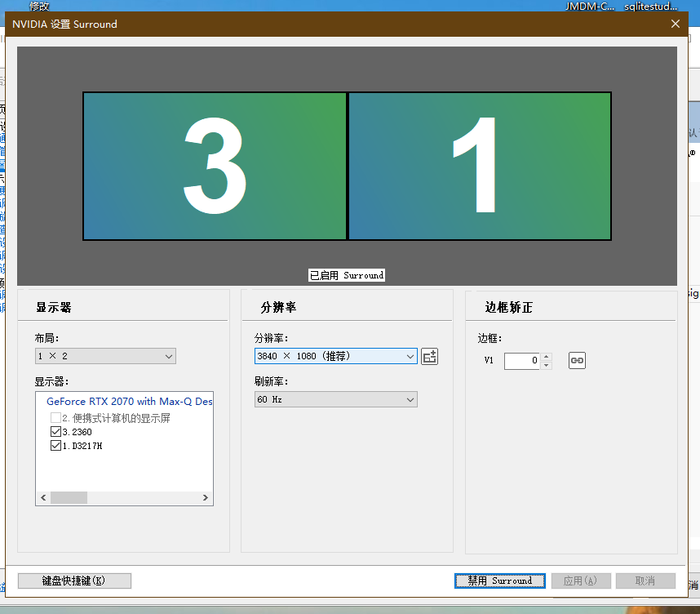
Task: Click the display list's left scroll arrow
Action: pos(42,497)
